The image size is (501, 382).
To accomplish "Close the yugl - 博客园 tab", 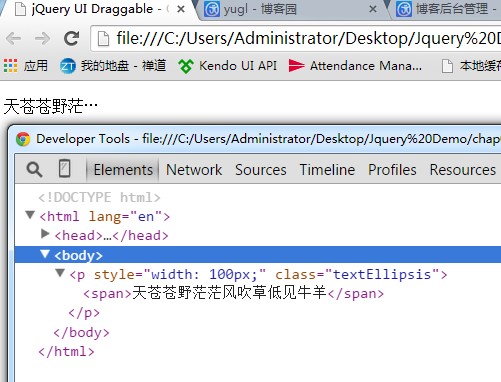I will (373, 9).
